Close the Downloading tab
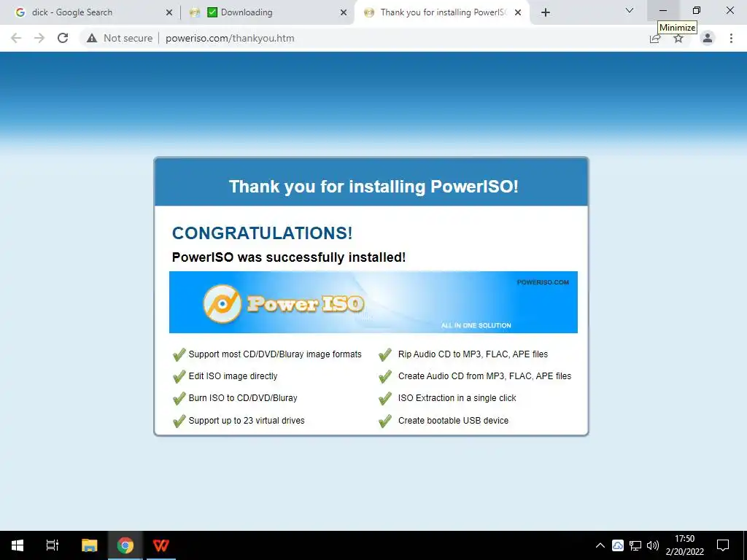This screenshot has height=560, width=747. 344,12
